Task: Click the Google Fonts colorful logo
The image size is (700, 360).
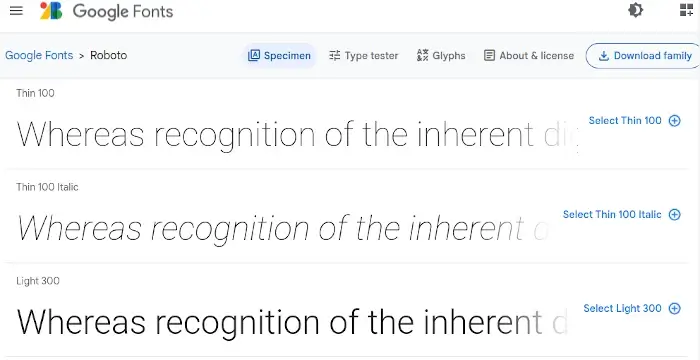Action: pos(51,11)
